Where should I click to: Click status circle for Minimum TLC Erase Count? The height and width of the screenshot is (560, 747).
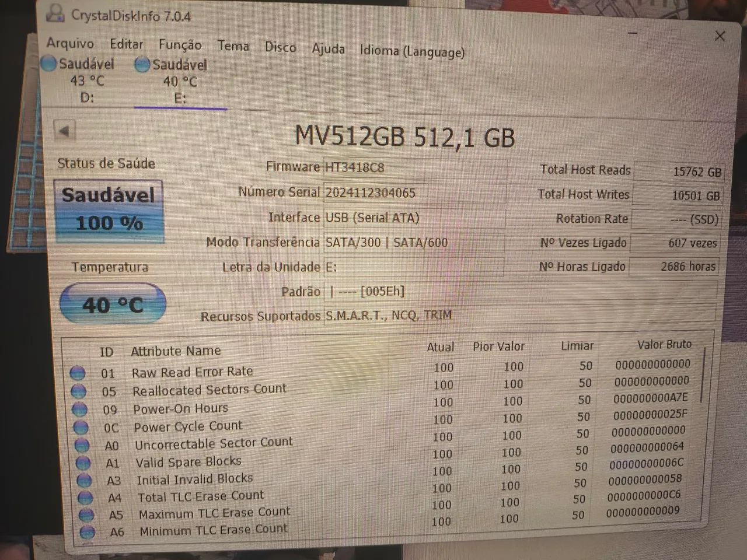click(88, 532)
